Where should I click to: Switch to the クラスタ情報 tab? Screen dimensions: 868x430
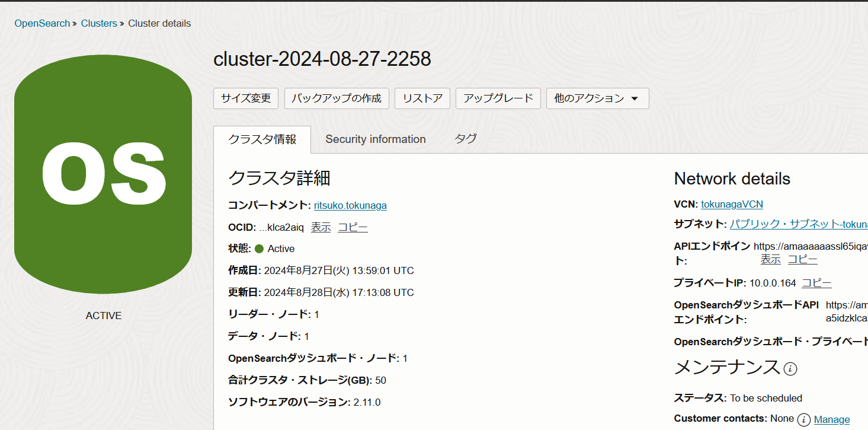(x=262, y=139)
